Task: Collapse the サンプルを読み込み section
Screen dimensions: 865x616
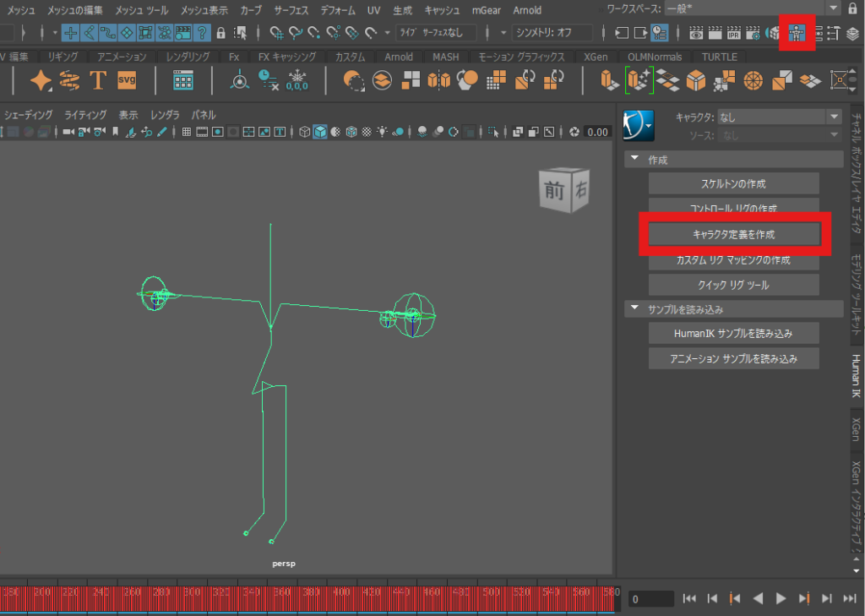Action: 634,309
